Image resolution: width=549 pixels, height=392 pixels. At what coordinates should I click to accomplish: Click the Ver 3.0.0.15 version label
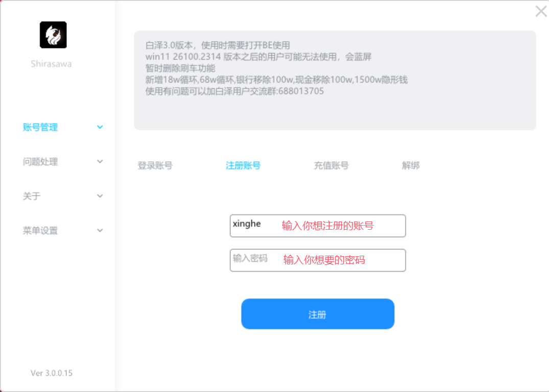coord(52,373)
